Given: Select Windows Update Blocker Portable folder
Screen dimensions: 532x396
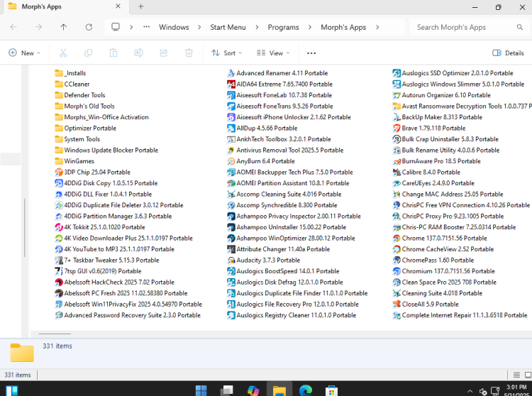Looking at the screenshot, I should (x=106, y=150).
